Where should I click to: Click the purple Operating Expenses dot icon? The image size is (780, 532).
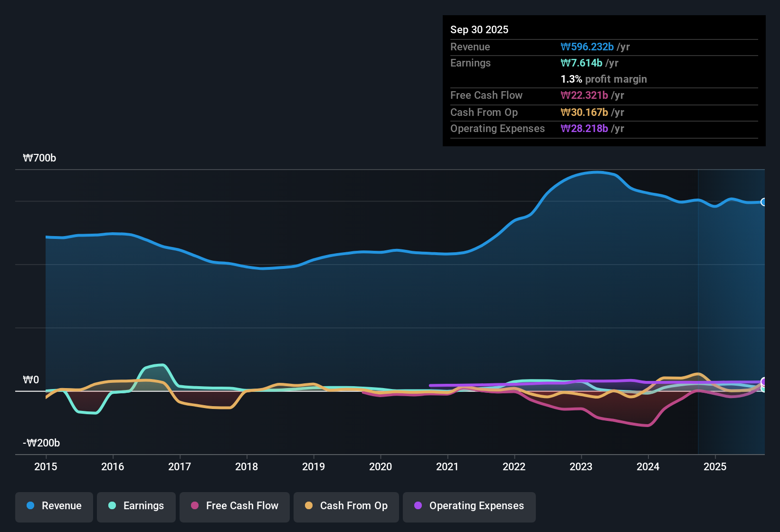click(x=418, y=506)
